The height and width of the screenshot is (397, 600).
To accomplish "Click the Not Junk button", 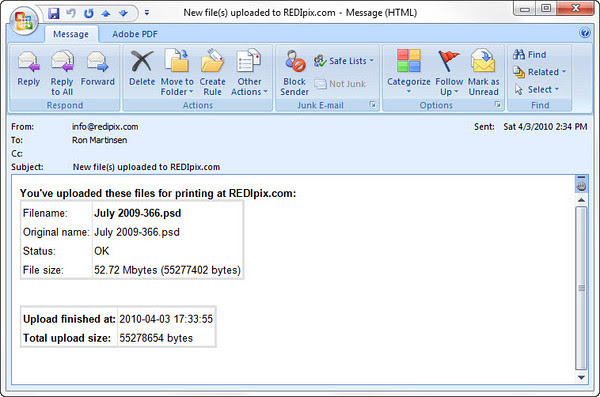I will pos(340,84).
